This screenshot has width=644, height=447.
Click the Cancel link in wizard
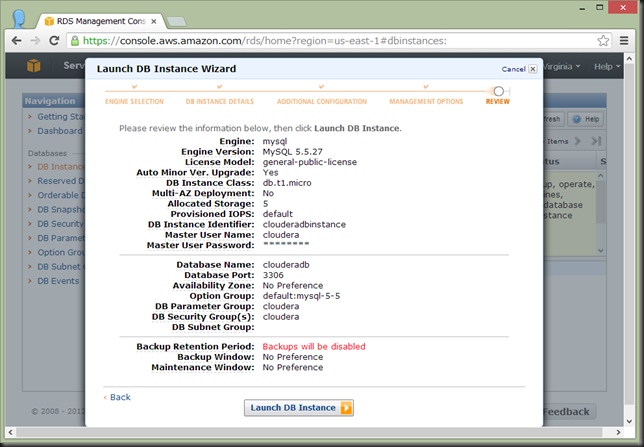(513, 69)
